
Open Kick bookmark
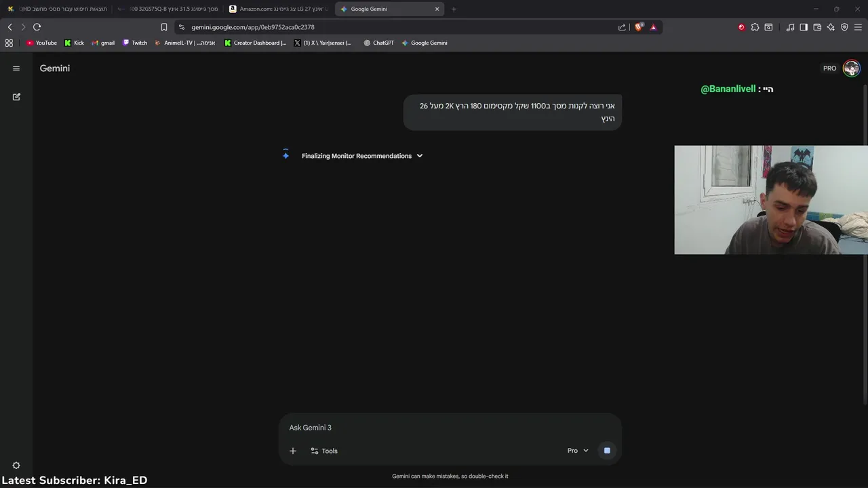[74, 43]
